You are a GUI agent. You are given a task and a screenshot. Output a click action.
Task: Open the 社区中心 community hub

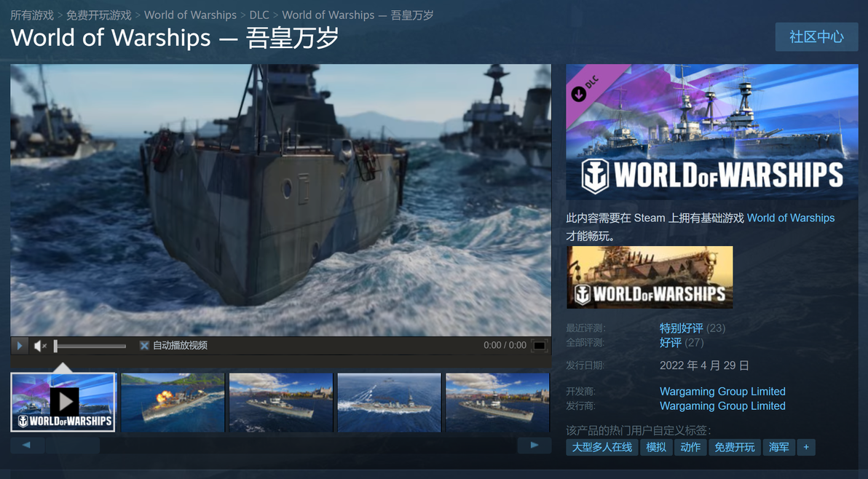coord(816,37)
